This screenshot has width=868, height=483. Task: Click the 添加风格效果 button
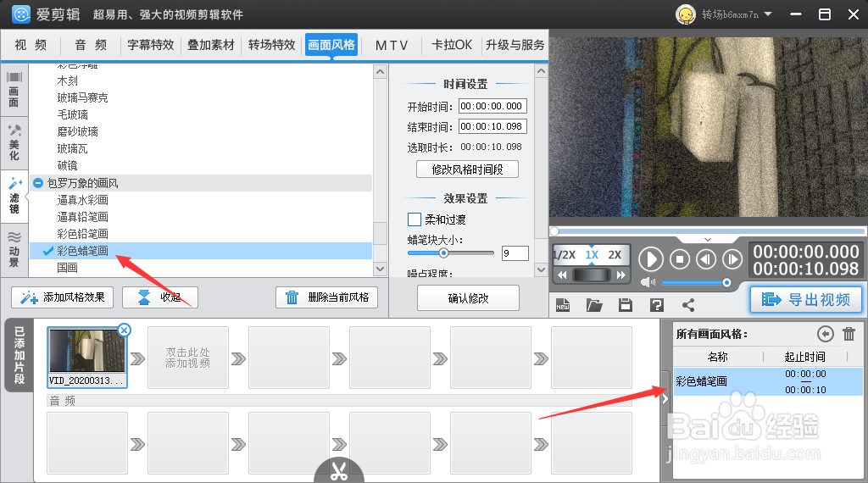[62, 297]
